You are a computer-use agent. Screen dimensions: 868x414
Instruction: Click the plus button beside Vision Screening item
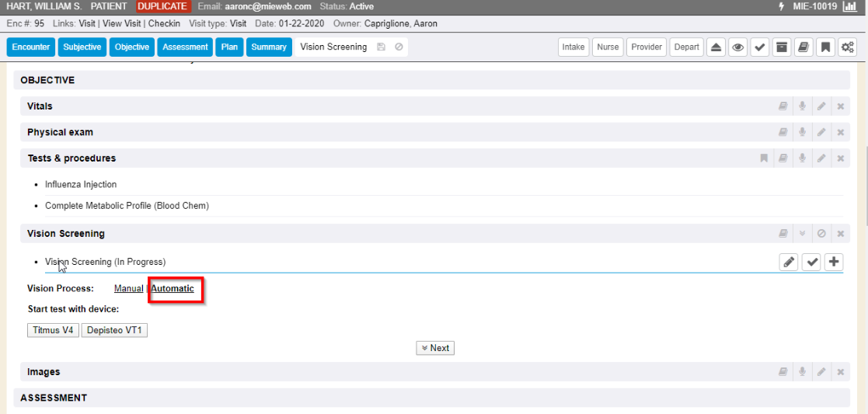coord(834,262)
